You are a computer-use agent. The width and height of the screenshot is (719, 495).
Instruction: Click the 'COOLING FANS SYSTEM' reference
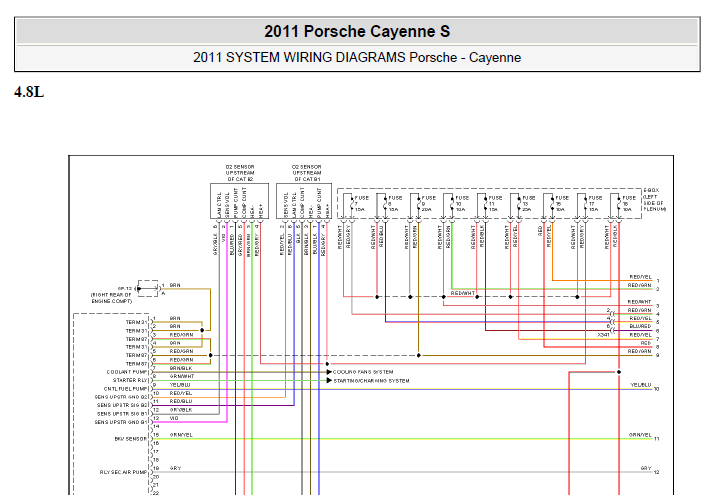pyautogui.click(x=363, y=372)
